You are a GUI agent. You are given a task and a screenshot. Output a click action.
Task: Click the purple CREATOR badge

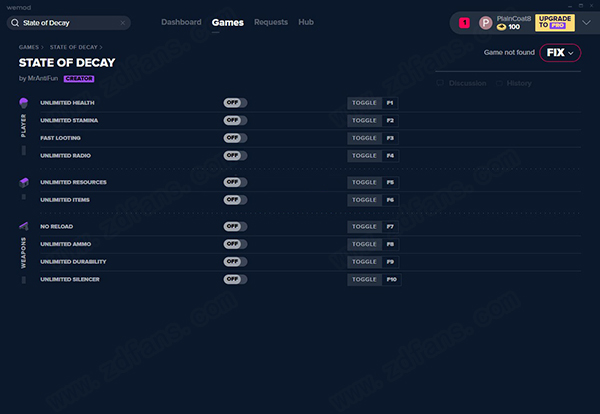[x=79, y=78]
